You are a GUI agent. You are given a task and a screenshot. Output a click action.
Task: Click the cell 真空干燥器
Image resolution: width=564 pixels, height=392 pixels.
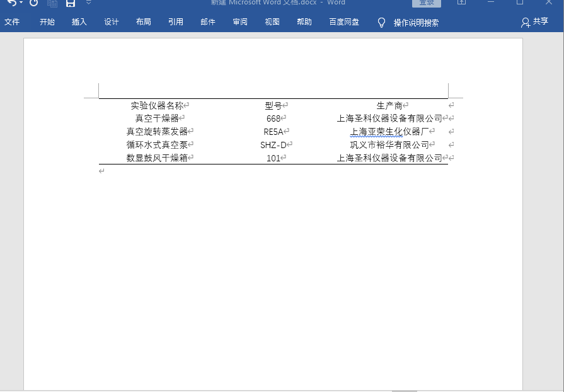point(157,118)
